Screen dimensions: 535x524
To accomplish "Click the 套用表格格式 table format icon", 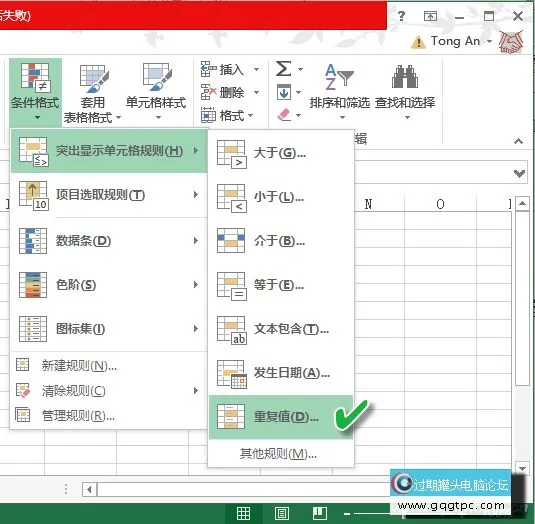I will pyautogui.click(x=94, y=79).
